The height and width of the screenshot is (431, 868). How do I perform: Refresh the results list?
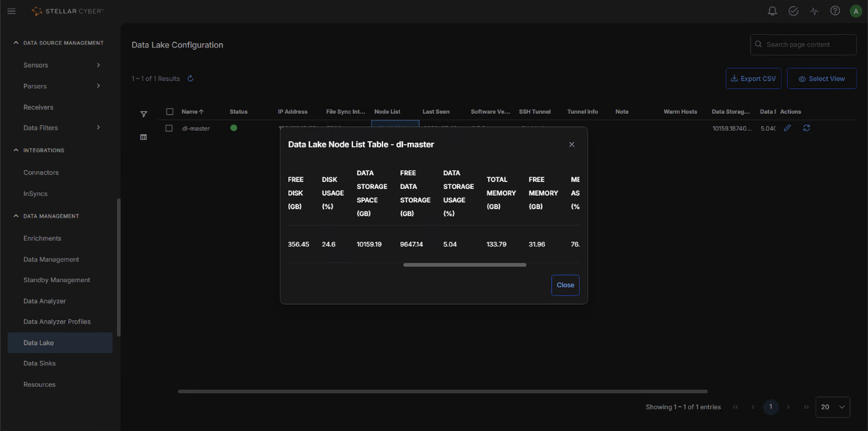[190, 78]
